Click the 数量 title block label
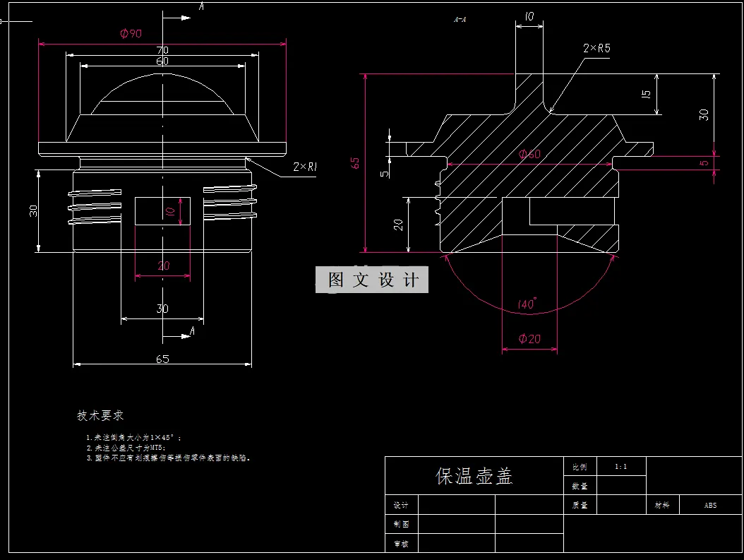Viewport: 744px width, 560px height. point(580,486)
